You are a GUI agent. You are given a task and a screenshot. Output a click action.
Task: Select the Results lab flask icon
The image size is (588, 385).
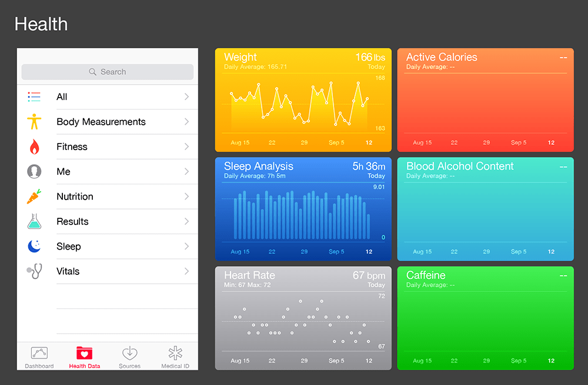34,221
